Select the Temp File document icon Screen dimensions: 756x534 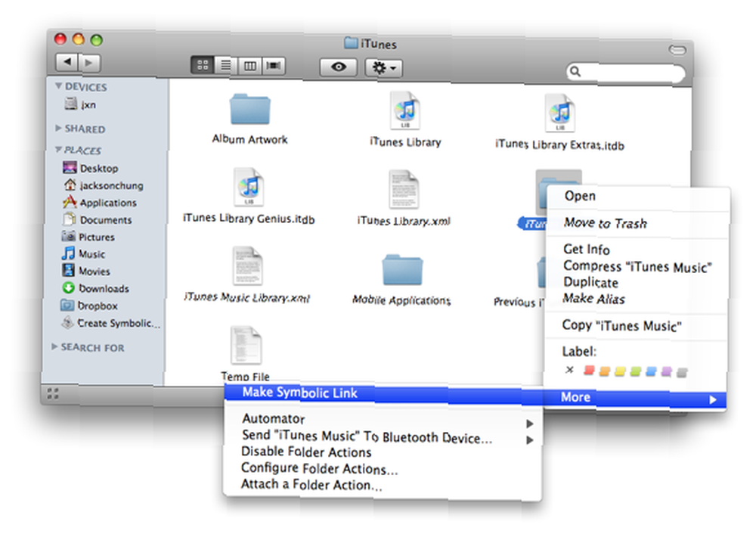(x=246, y=346)
